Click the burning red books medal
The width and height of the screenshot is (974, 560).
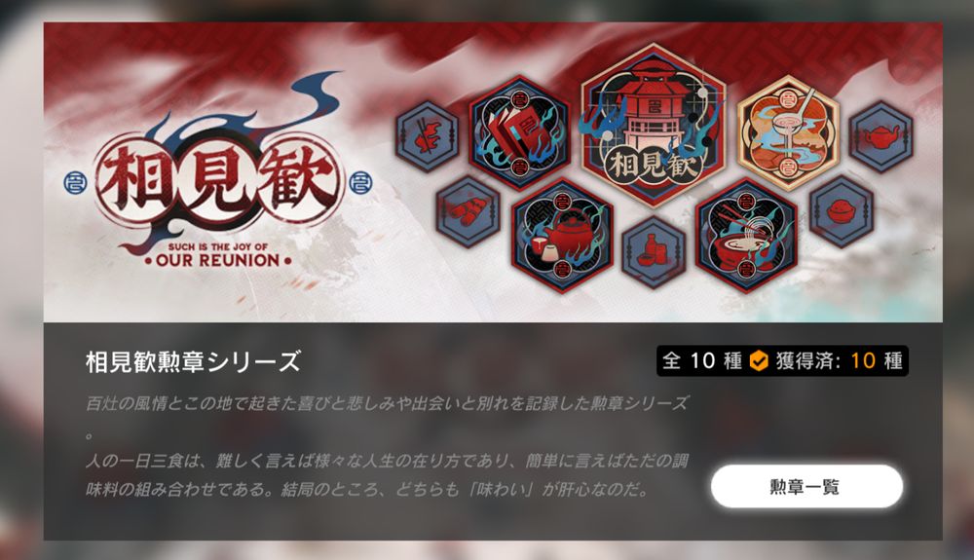point(519,132)
